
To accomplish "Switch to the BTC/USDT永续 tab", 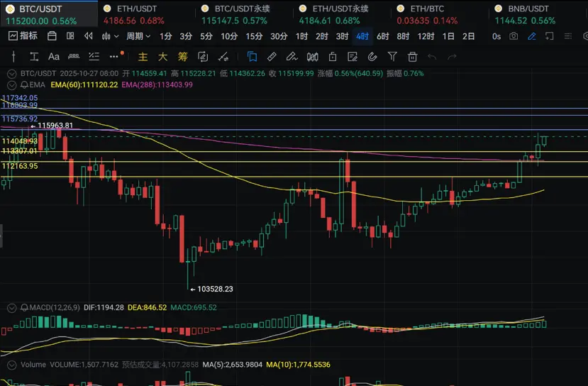I will pyautogui.click(x=244, y=14).
